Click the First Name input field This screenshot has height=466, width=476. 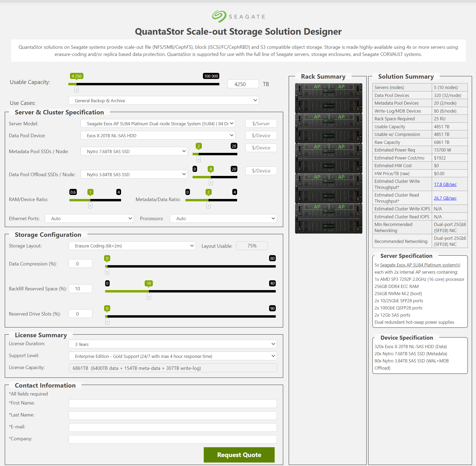tap(172, 403)
